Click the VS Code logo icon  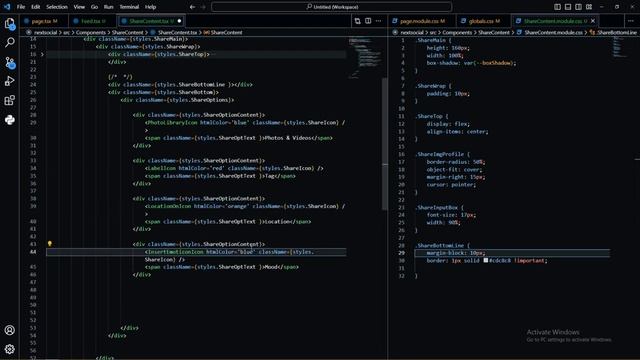tap(7, 7)
